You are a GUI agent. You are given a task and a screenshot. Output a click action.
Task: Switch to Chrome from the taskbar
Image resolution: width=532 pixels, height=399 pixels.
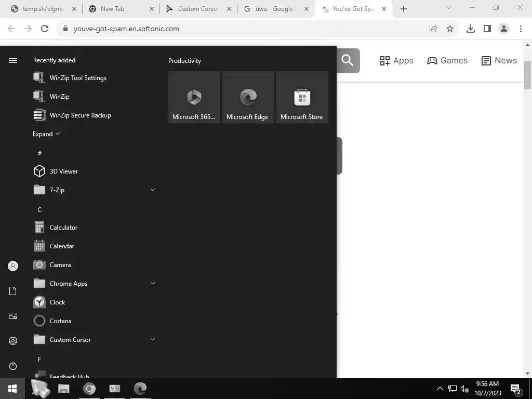[x=89, y=389]
